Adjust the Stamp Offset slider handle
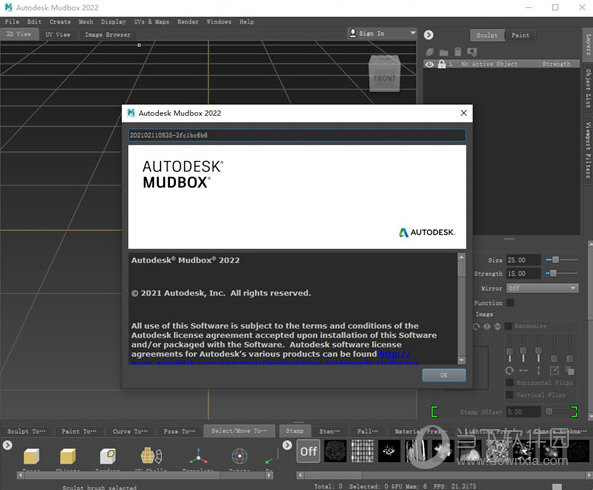 [x=549, y=411]
